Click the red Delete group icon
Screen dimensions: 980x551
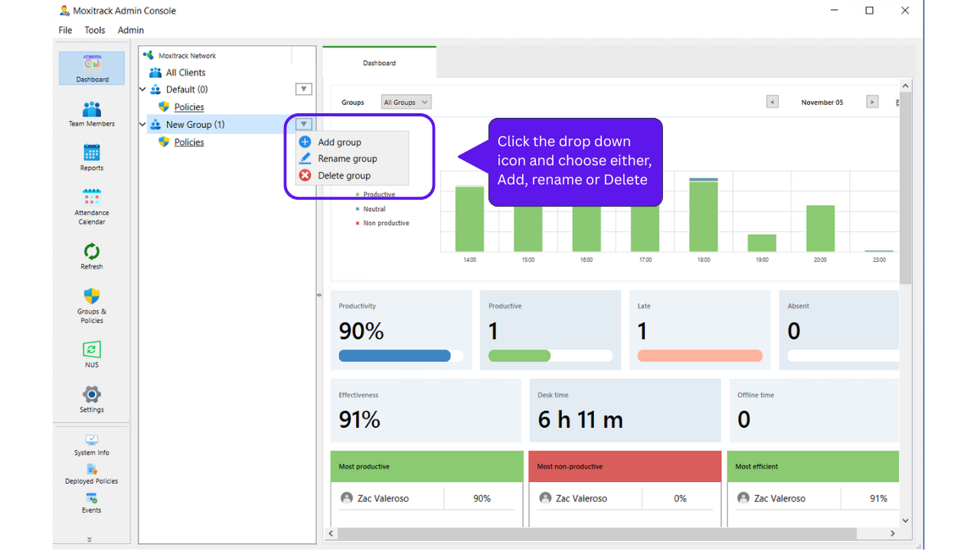coord(305,175)
